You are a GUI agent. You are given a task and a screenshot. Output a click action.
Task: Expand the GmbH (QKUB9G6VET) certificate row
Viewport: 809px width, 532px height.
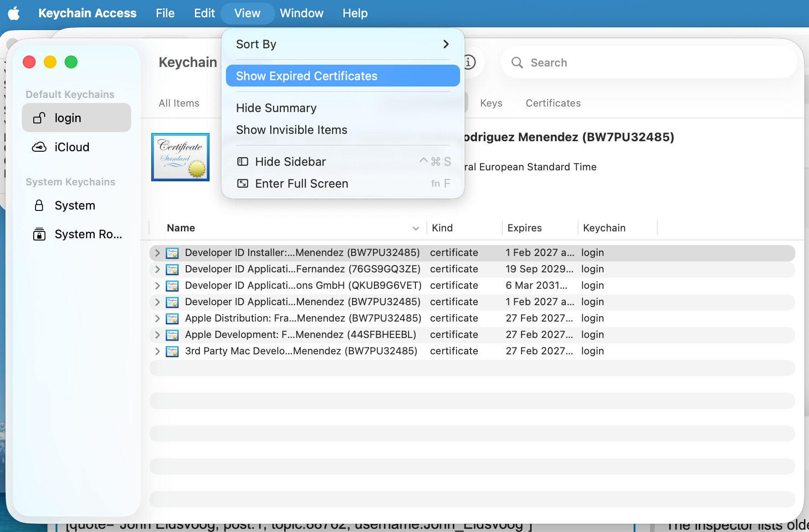pos(157,286)
